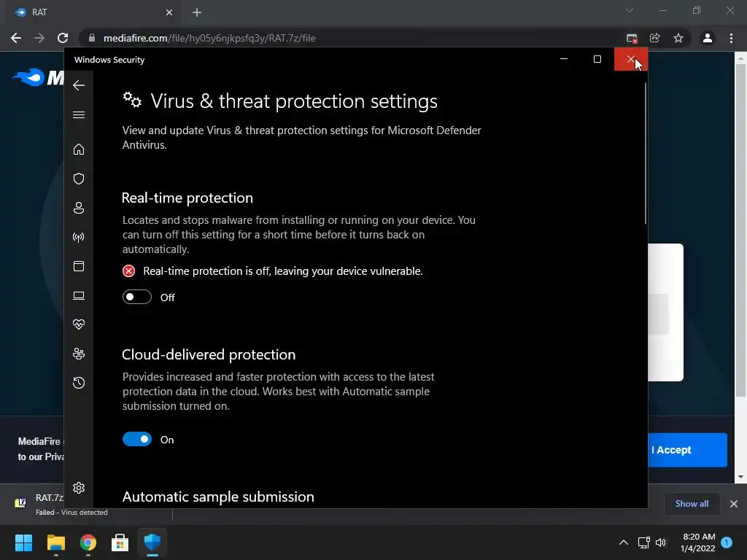Minimize the Windows Security window
747x560 pixels.
(x=564, y=59)
